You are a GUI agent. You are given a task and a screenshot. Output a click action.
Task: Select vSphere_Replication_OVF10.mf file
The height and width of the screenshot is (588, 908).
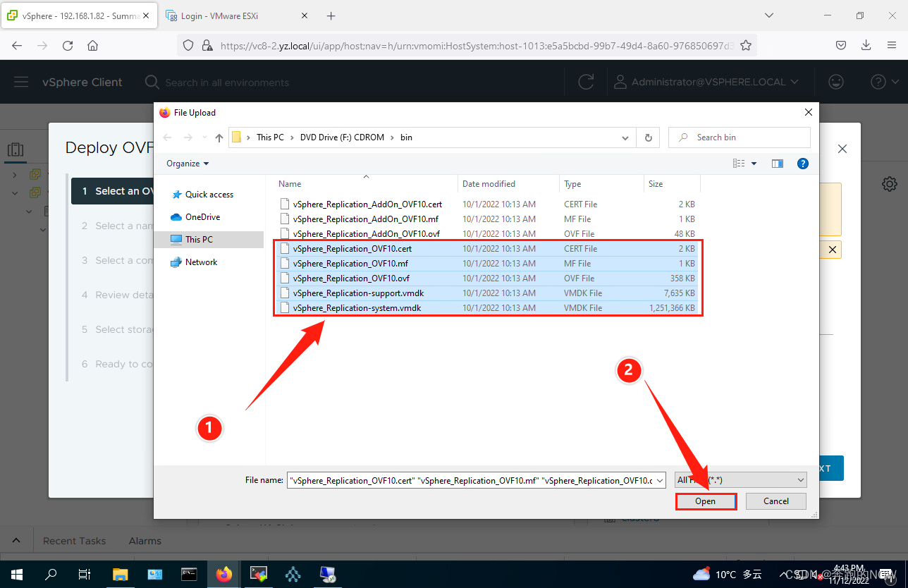(486, 264)
